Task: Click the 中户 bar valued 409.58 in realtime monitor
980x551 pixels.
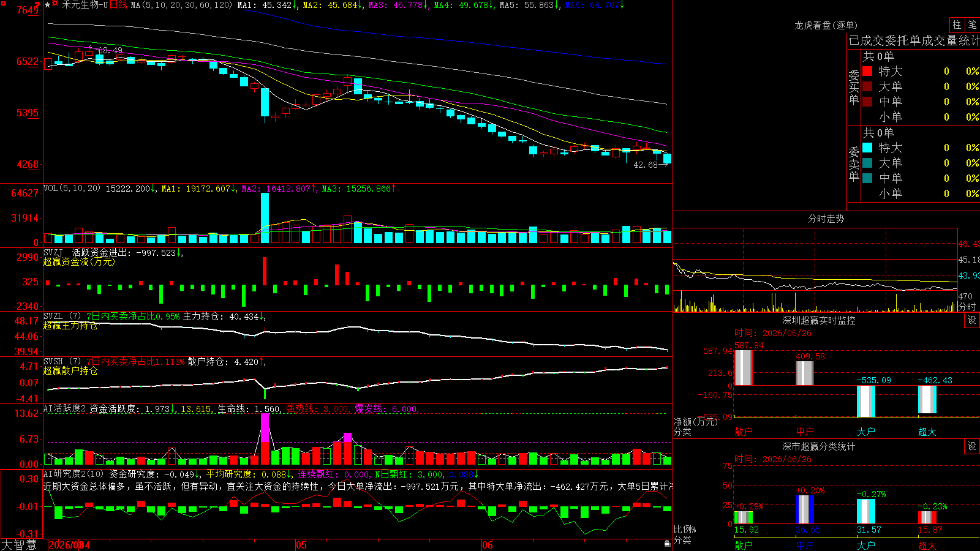Action: [x=805, y=373]
